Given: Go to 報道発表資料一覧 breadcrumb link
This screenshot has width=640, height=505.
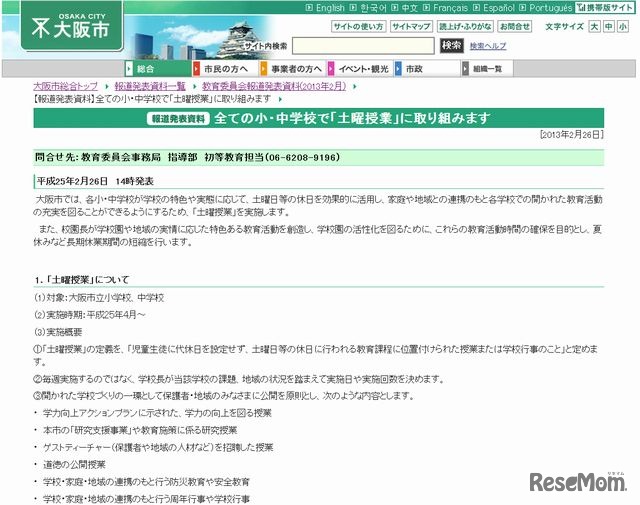Looking at the screenshot, I should (x=150, y=86).
